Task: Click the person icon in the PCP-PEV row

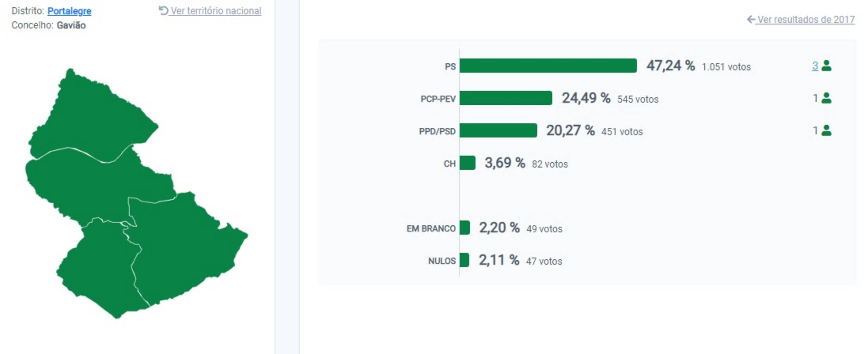Action: tap(826, 98)
